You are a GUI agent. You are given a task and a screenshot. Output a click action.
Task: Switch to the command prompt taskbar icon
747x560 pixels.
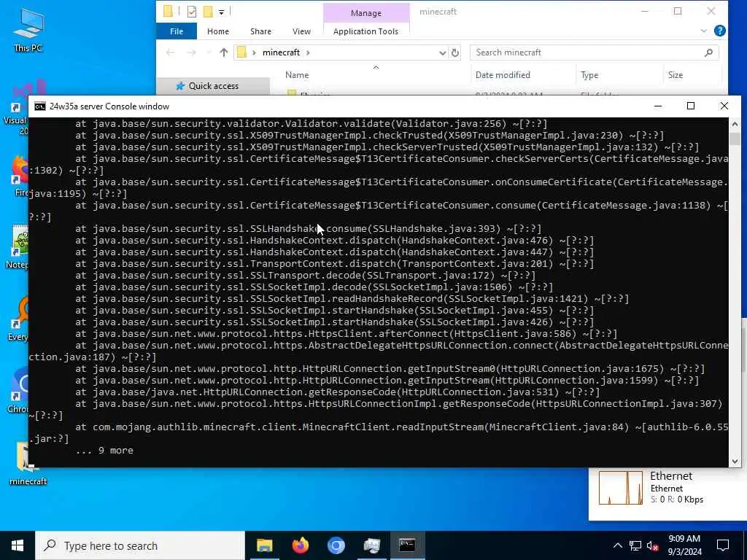(407, 545)
